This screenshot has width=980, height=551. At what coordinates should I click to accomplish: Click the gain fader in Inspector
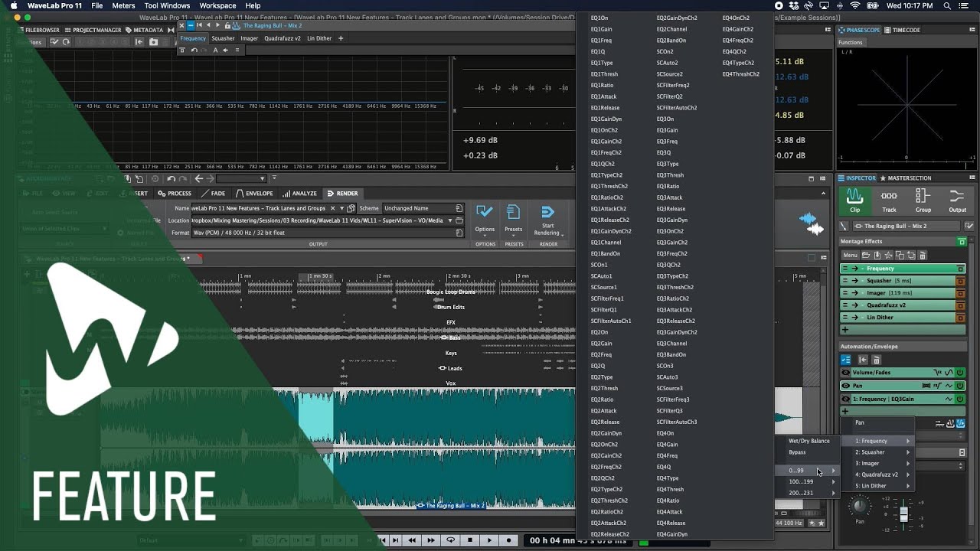click(x=904, y=513)
